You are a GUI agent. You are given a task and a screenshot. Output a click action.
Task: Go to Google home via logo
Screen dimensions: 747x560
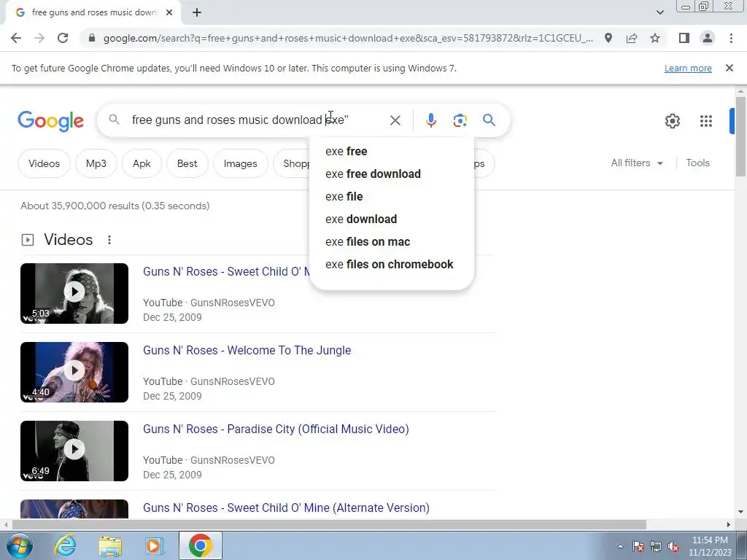[x=50, y=121]
